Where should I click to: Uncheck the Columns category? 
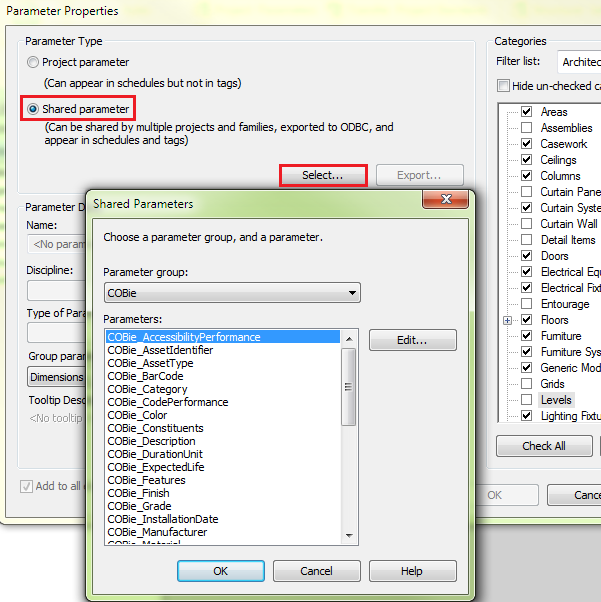(x=526, y=176)
